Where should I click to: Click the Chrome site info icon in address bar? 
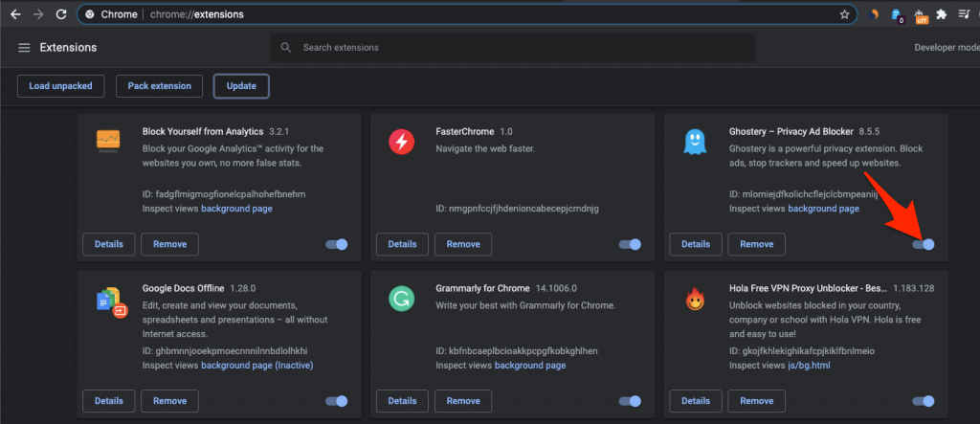(89, 14)
